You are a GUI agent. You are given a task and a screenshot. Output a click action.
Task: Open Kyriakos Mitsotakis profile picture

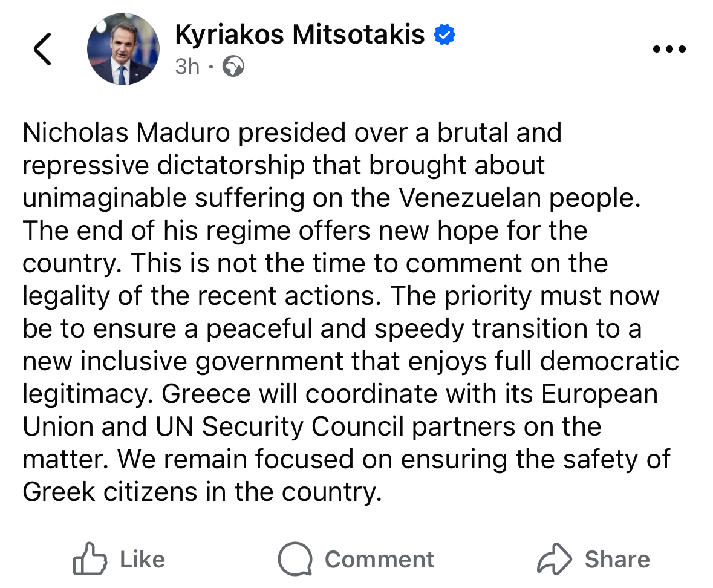pos(123,49)
